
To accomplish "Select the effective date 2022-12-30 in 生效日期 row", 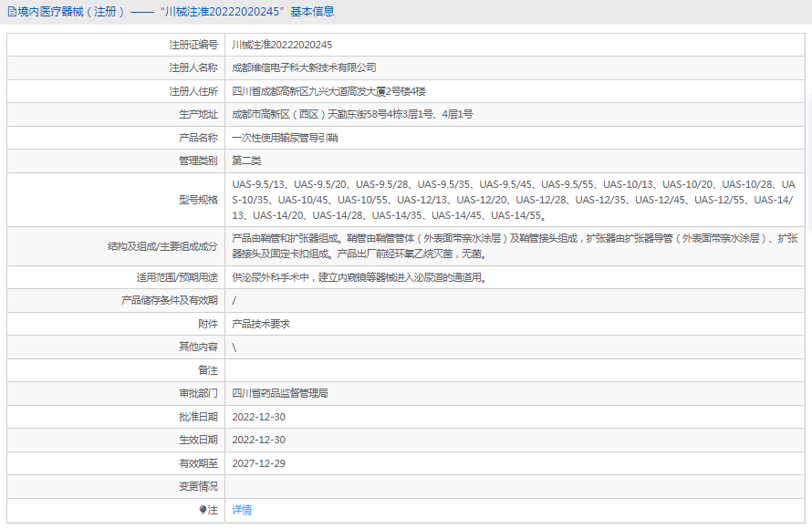I will (x=258, y=440).
